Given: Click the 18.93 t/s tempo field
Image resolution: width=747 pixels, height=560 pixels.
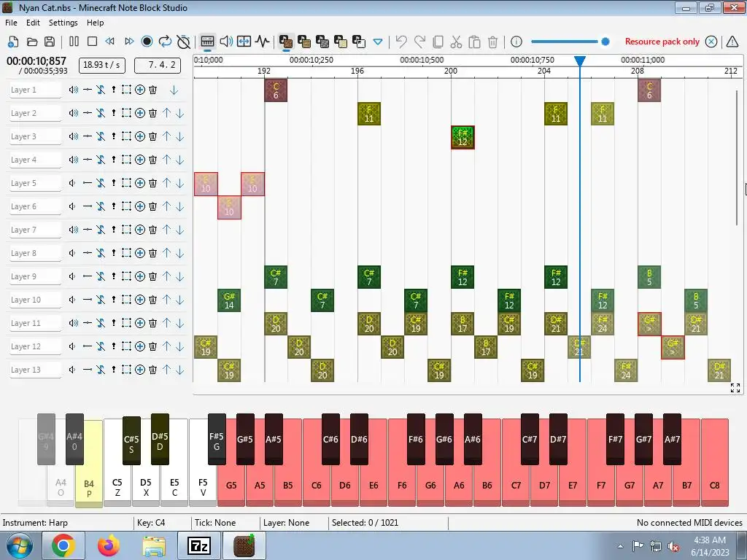Looking at the screenshot, I should pyautogui.click(x=102, y=65).
